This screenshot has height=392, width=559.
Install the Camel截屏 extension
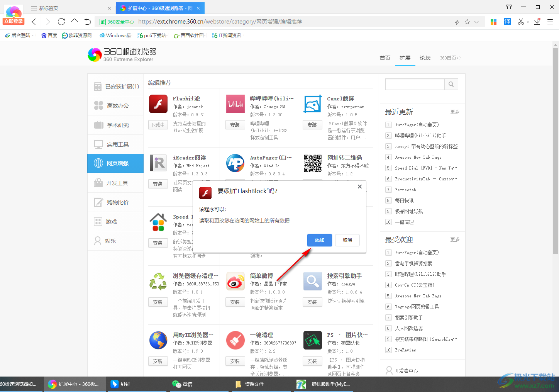pos(312,125)
